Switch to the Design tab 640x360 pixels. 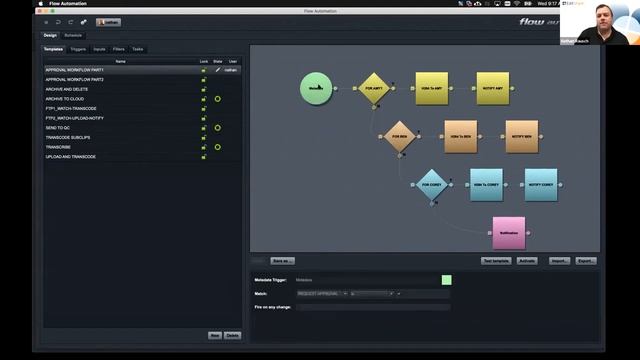click(50, 36)
